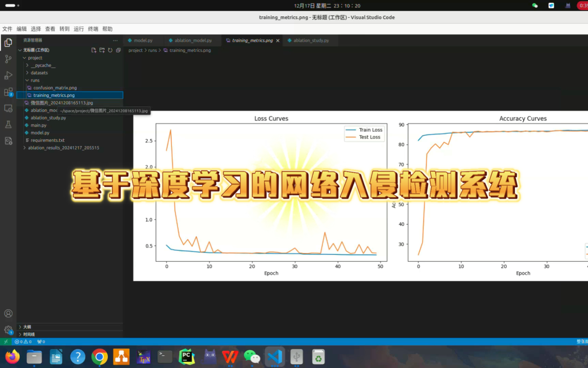Open the 帮助 menu
Image resolution: width=588 pixels, height=368 pixels.
tap(107, 29)
